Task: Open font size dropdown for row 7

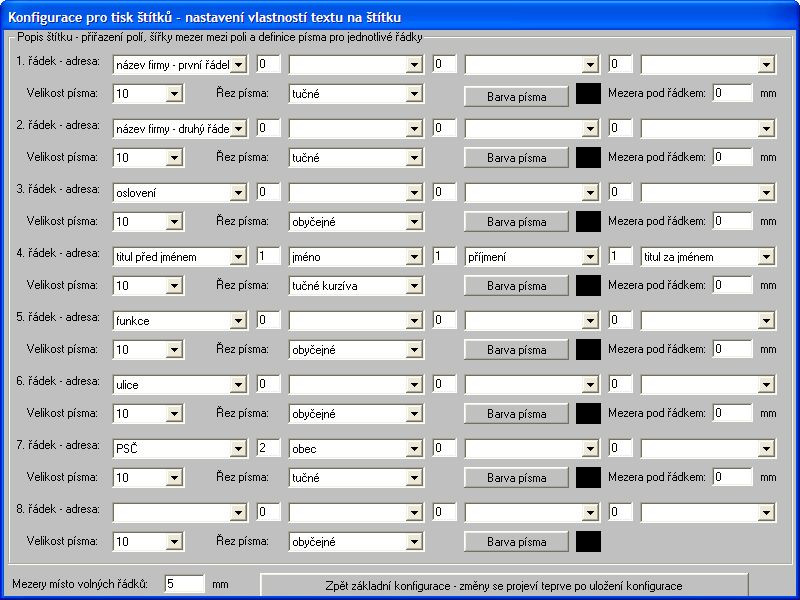Action: [x=148, y=478]
